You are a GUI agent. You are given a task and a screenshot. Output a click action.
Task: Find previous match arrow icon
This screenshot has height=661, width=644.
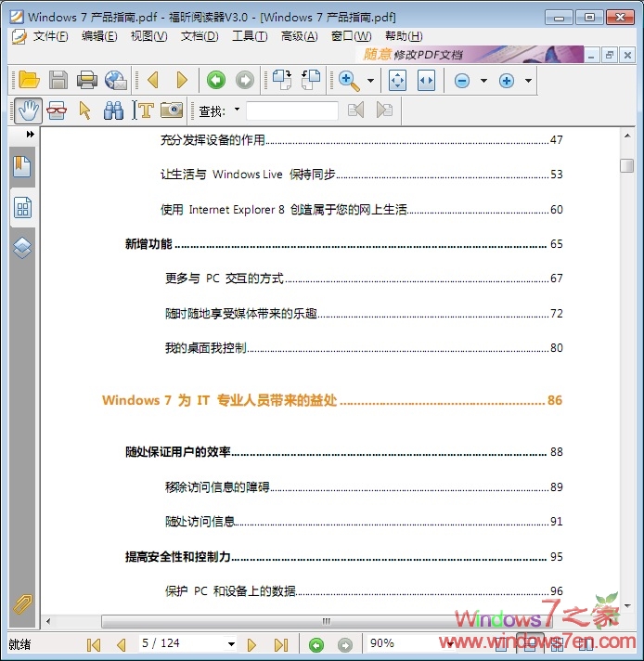point(355,110)
